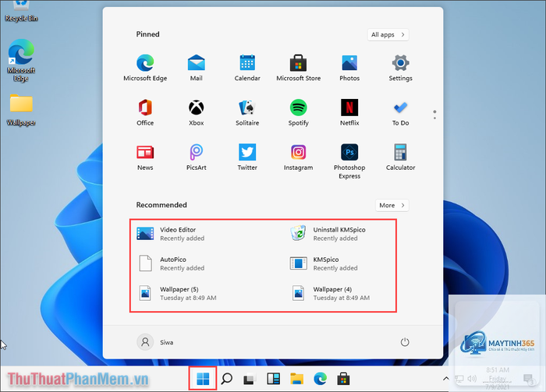Open Microsoft Store from the taskbar

point(343,379)
